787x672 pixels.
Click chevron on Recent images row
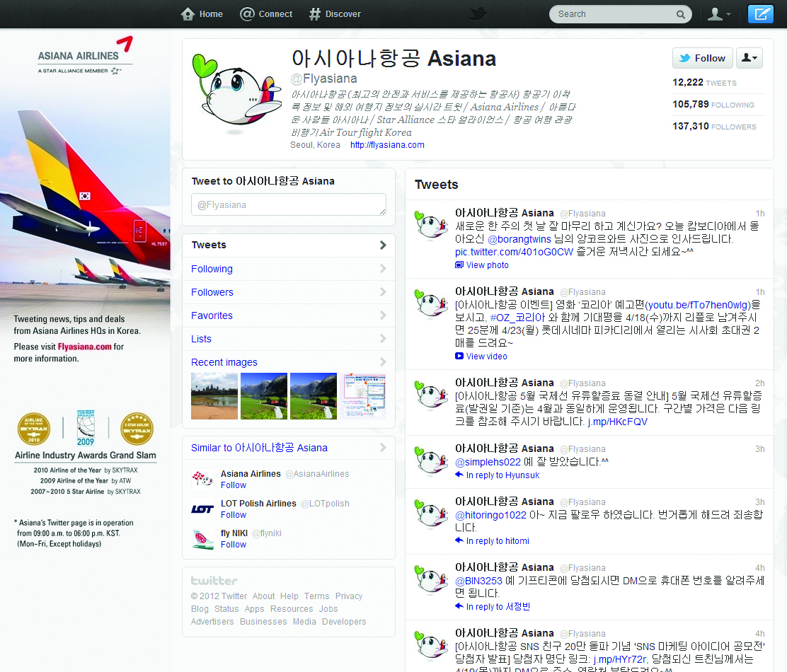click(x=383, y=362)
